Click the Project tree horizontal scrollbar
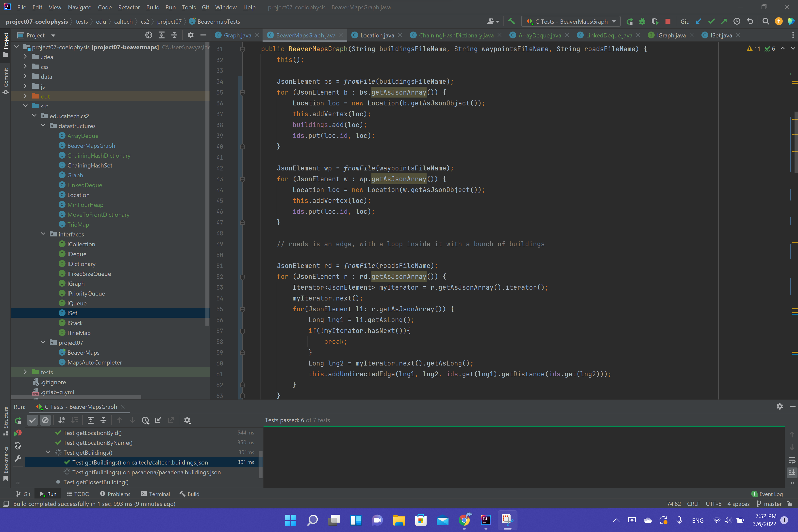 click(76, 397)
